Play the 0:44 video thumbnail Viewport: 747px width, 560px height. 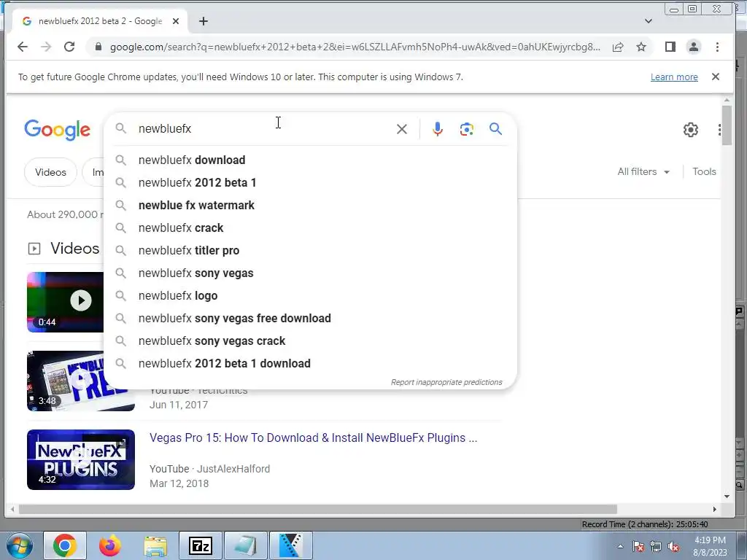click(65, 302)
